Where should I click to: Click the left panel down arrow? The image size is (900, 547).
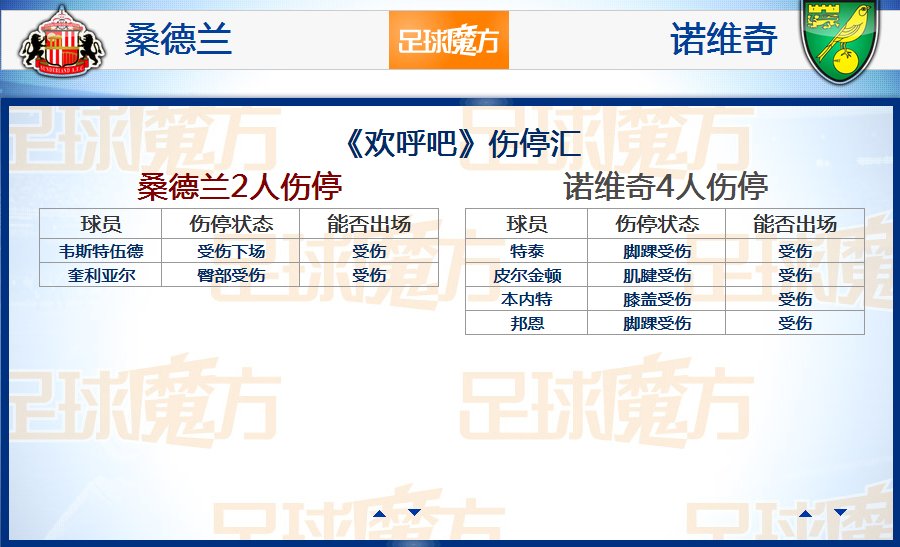click(x=414, y=513)
